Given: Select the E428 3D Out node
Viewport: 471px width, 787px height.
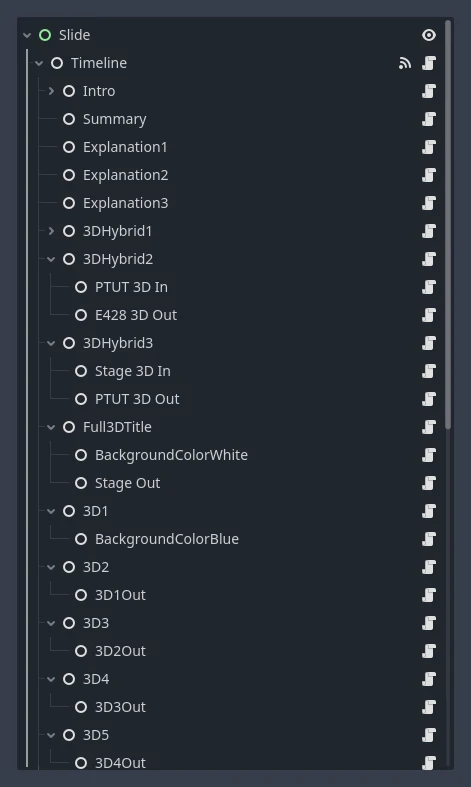Looking at the screenshot, I should pos(136,315).
